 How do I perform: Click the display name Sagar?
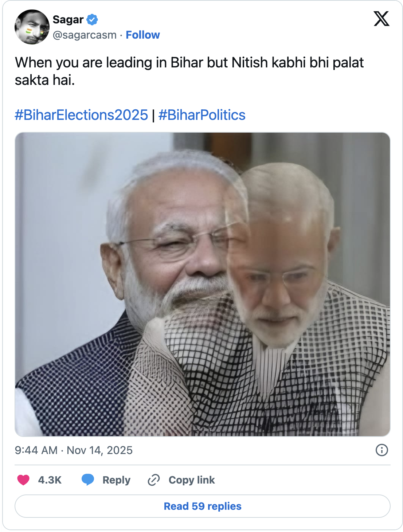[68, 20]
